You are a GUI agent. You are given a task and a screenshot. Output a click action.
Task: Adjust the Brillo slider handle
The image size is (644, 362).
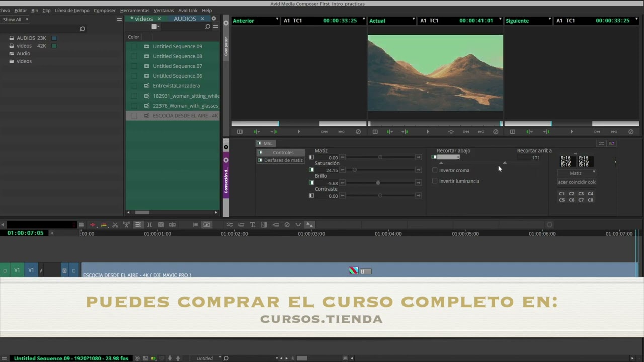pos(378,183)
